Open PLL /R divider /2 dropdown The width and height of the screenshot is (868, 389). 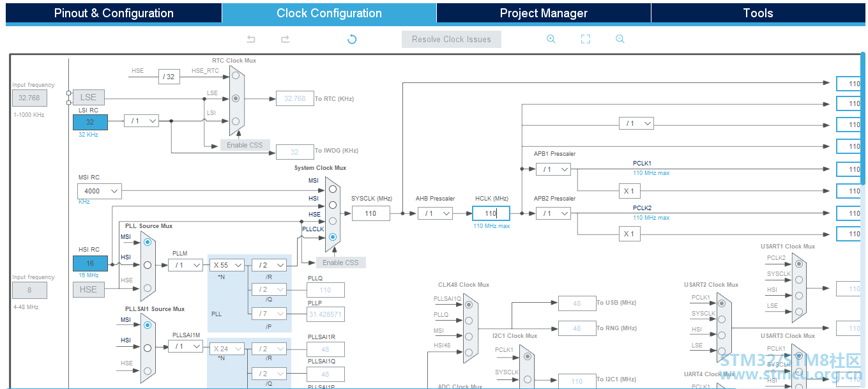[x=269, y=265]
